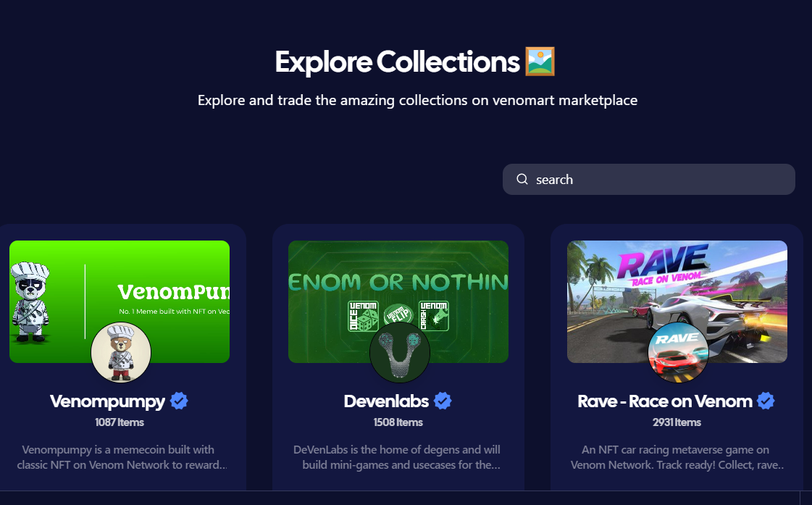Click the Venom Crash game icon
Screen dimensions: 812x505
pyautogui.click(x=433, y=315)
